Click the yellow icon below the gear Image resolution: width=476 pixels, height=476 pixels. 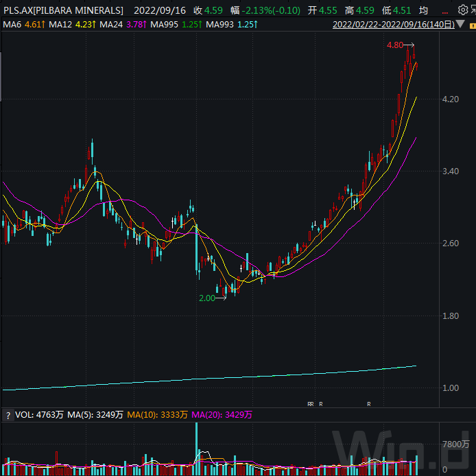473,26
